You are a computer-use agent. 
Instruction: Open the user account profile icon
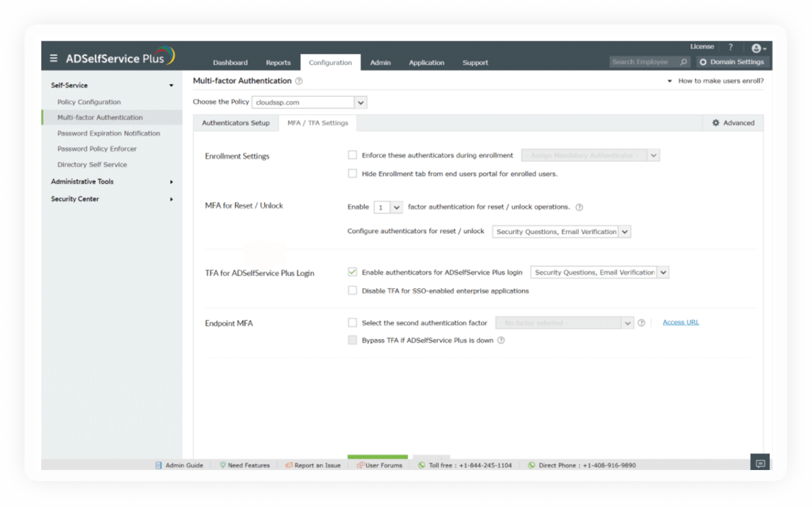click(757, 48)
